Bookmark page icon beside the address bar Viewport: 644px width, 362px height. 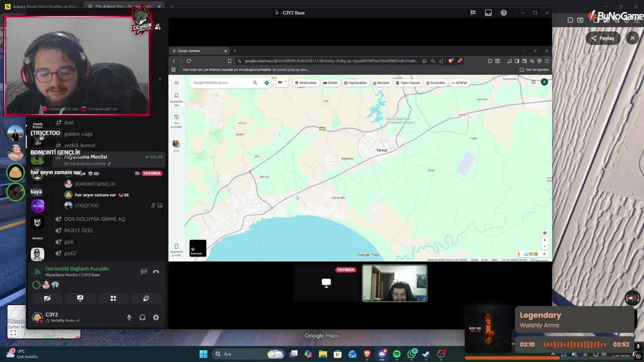pos(229,61)
